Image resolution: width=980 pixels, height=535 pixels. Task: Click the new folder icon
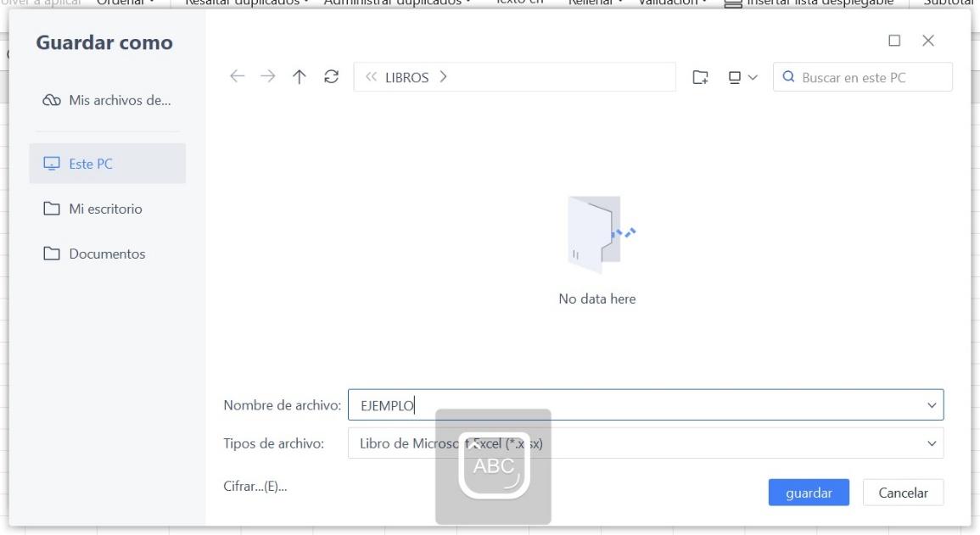coord(701,76)
